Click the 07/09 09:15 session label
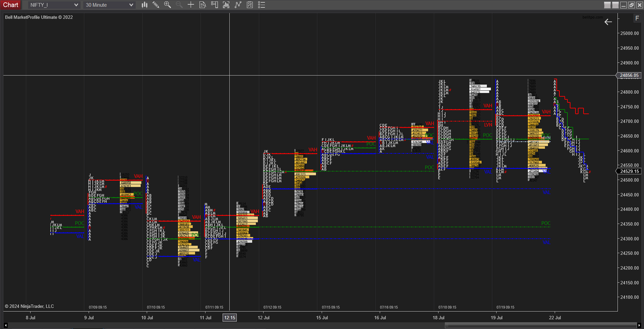This screenshot has width=644, height=329. pyautogui.click(x=97, y=308)
